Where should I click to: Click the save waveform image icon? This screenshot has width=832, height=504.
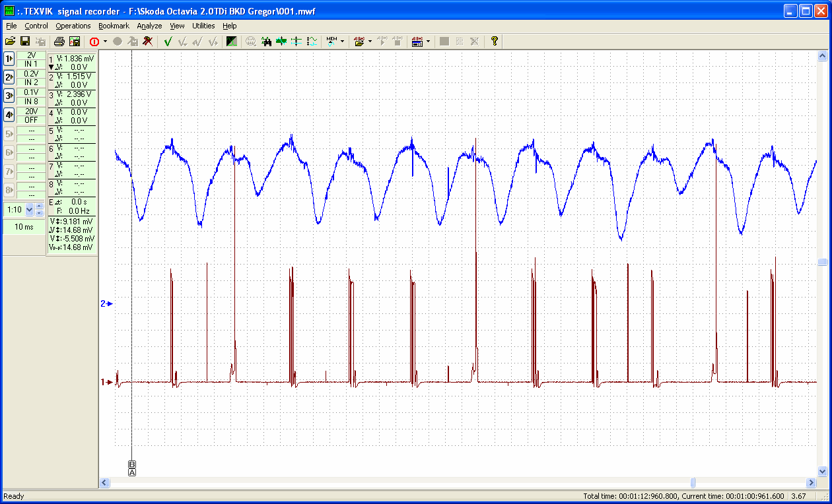(75, 42)
